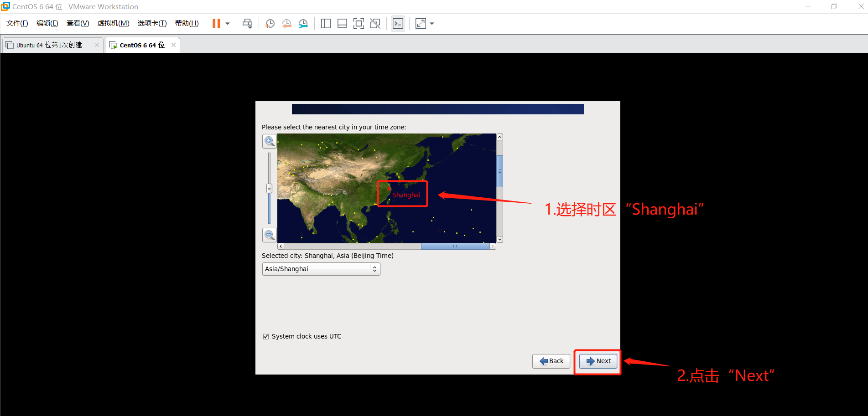Viewport: 868px width, 416px height.
Task: Click the map scroll up arrow
Action: coord(499,137)
